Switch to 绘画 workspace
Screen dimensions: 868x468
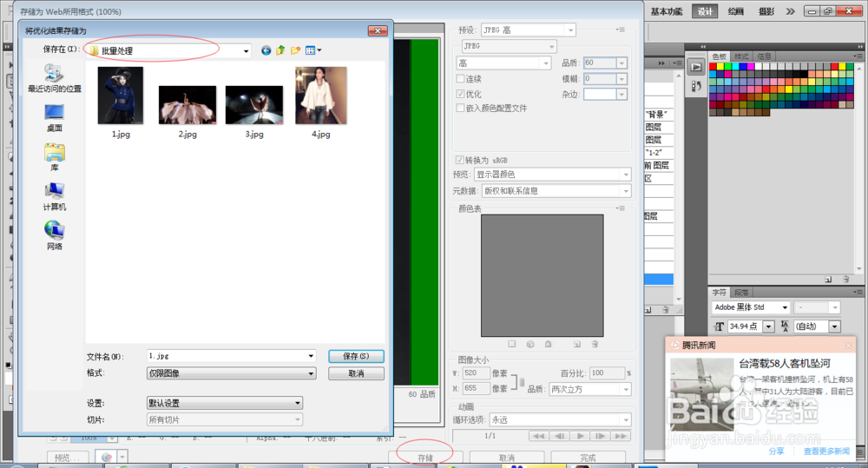coord(736,11)
